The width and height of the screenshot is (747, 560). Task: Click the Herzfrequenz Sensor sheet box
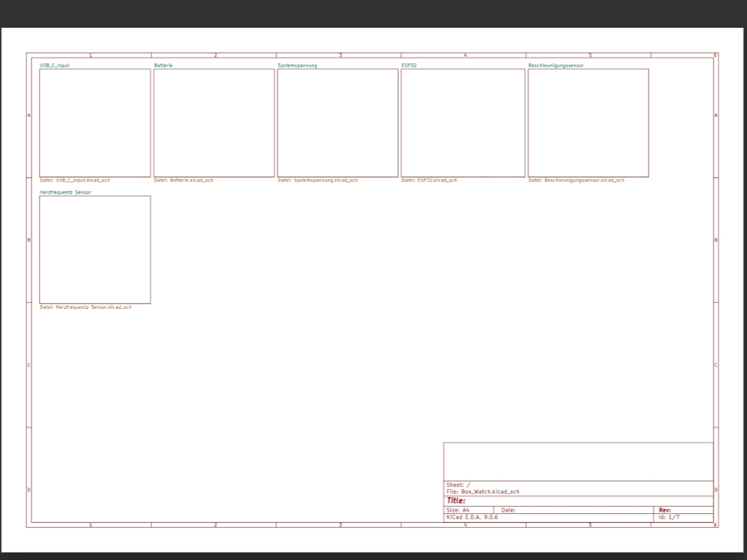click(95, 250)
